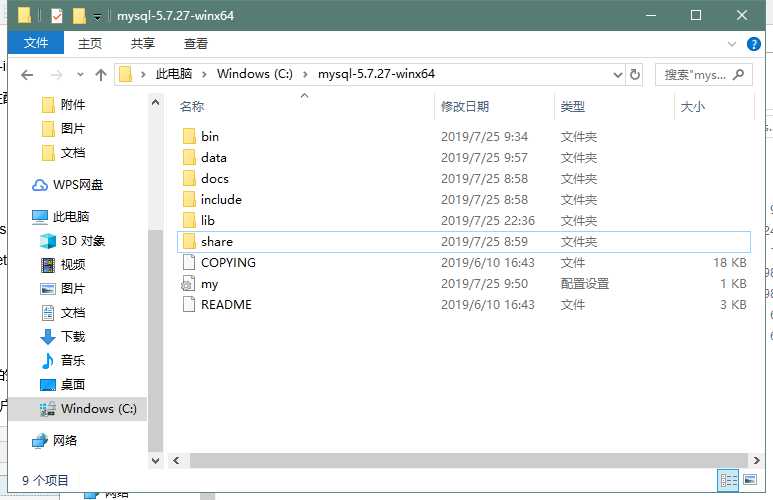This screenshot has height=500, width=773.
Task: Open 视频 library in sidebar
Action: click(x=63, y=265)
